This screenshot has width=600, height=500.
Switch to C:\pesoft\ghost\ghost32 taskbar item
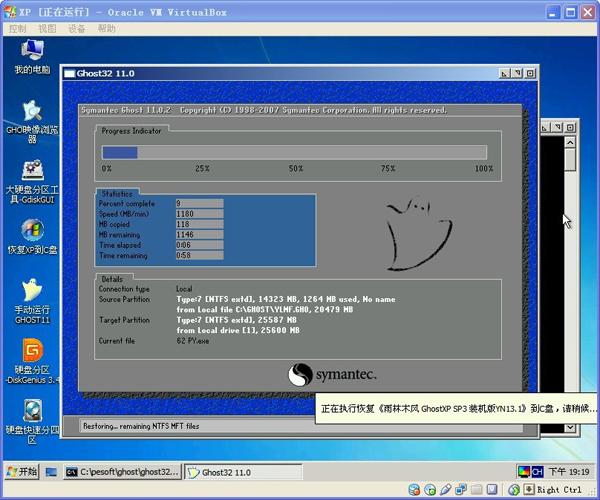point(122,472)
